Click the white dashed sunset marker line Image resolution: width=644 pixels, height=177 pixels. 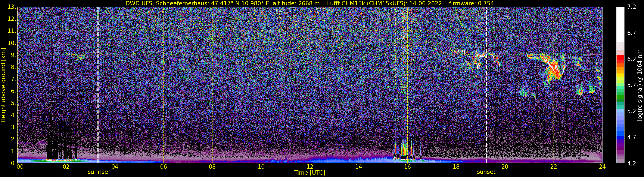(x=486, y=85)
